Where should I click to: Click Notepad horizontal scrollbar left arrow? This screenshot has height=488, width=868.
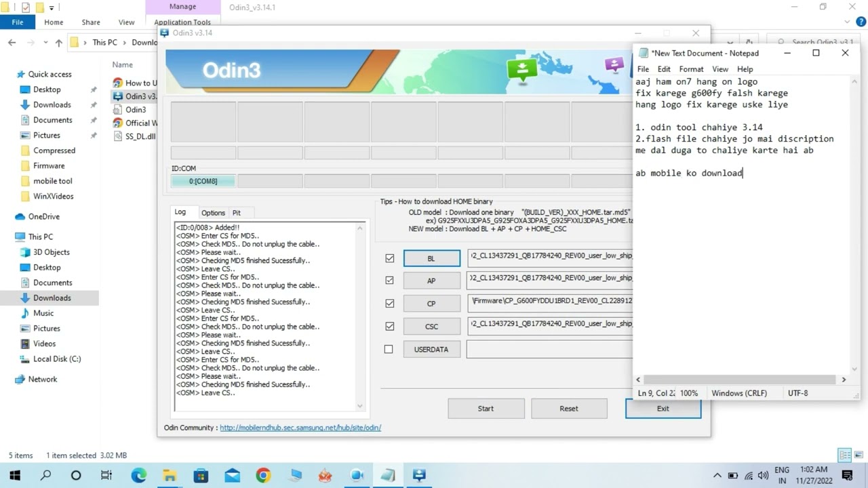(638, 380)
